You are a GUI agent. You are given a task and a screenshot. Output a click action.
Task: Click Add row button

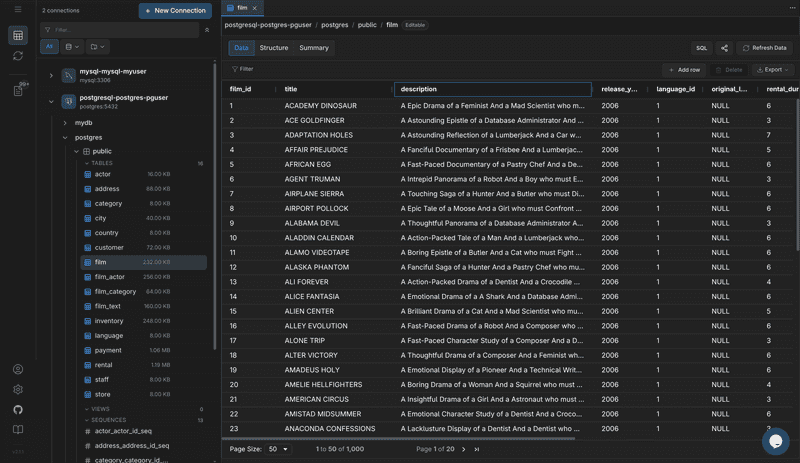pos(684,70)
